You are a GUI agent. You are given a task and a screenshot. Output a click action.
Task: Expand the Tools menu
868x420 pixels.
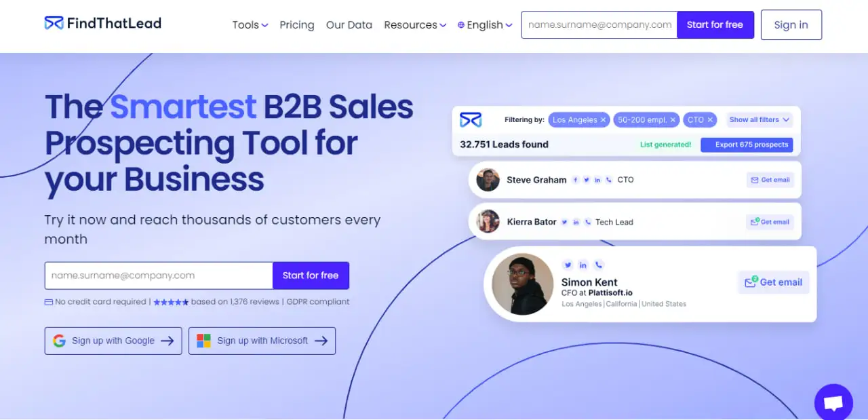pyautogui.click(x=250, y=25)
